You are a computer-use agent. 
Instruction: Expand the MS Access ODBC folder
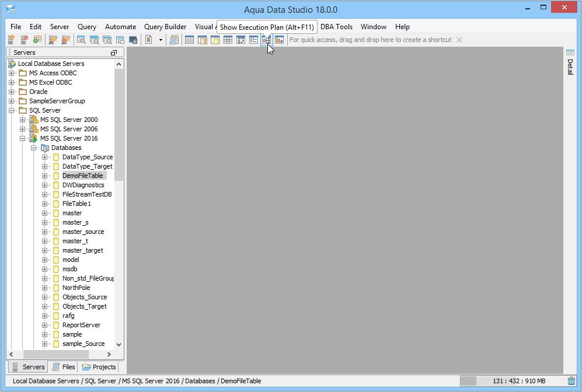(12, 73)
